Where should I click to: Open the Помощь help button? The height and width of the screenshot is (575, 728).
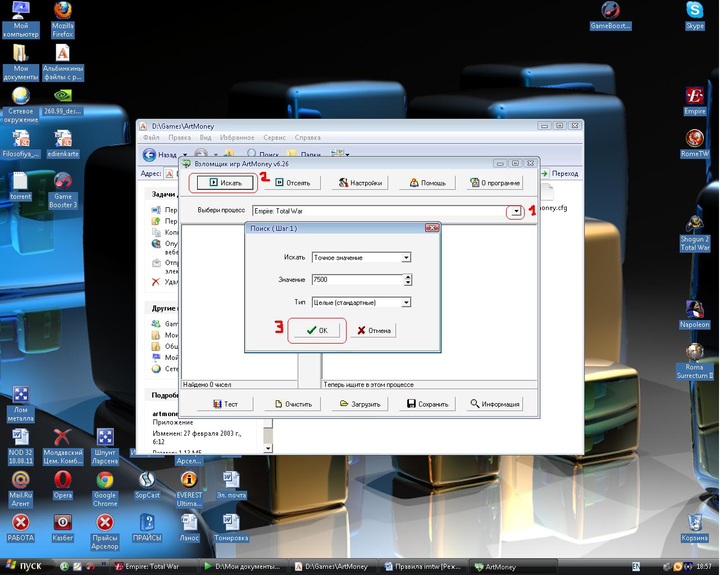(x=427, y=182)
